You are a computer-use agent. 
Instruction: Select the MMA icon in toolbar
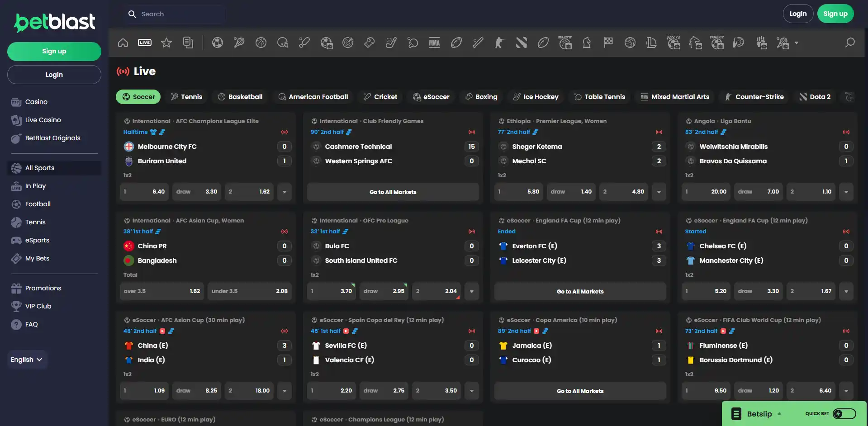435,43
